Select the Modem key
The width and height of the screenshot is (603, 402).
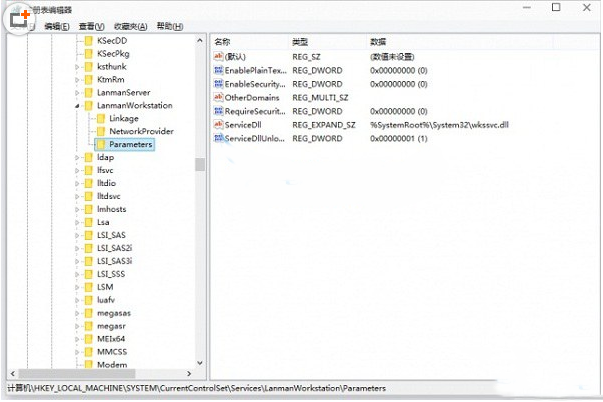tap(112, 364)
